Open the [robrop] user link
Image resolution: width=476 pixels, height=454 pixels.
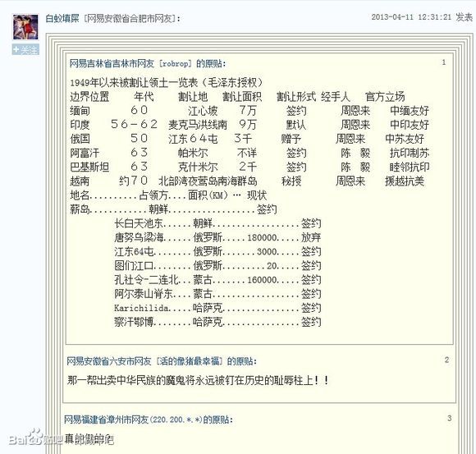point(176,64)
